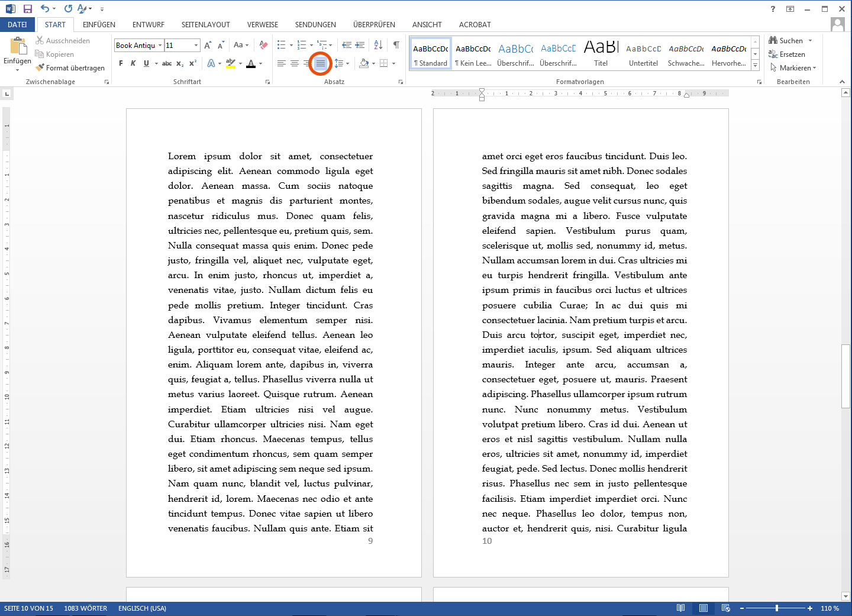The height and width of the screenshot is (616, 852).
Task: Increase the paragraph indent
Action: (x=360, y=45)
